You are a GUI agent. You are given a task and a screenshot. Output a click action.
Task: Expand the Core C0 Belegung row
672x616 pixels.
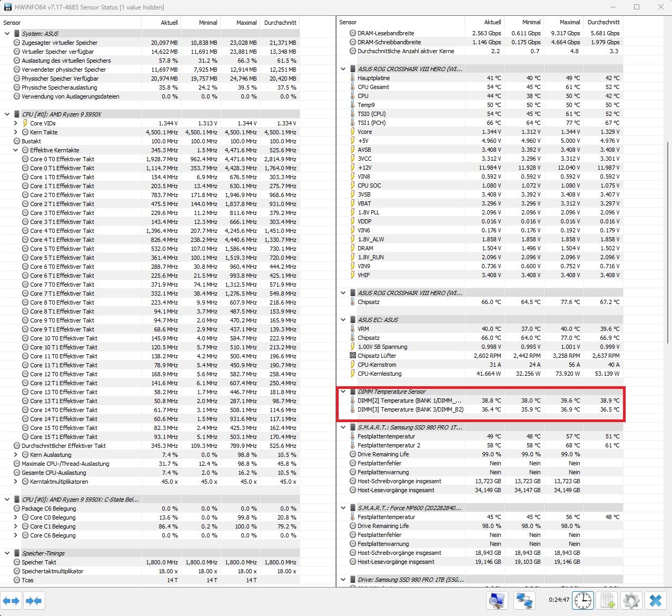coord(15,517)
